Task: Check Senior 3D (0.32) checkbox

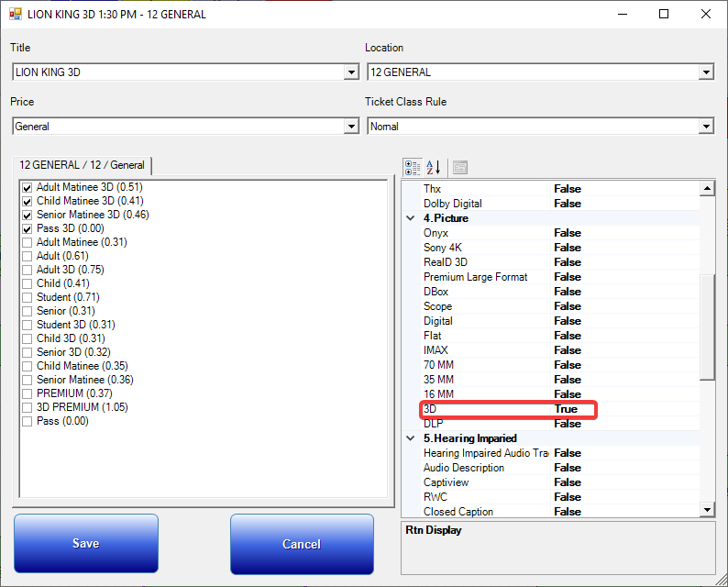Action: (27, 352)
